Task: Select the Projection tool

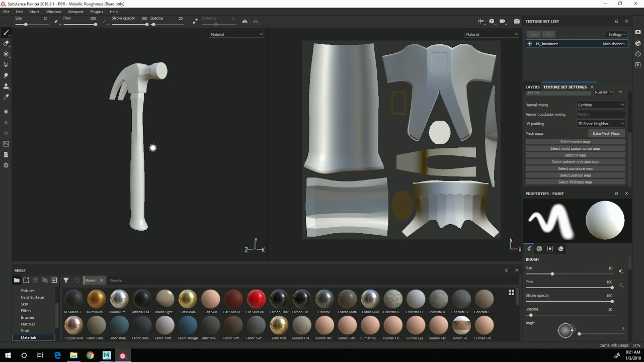Action: 6,54
